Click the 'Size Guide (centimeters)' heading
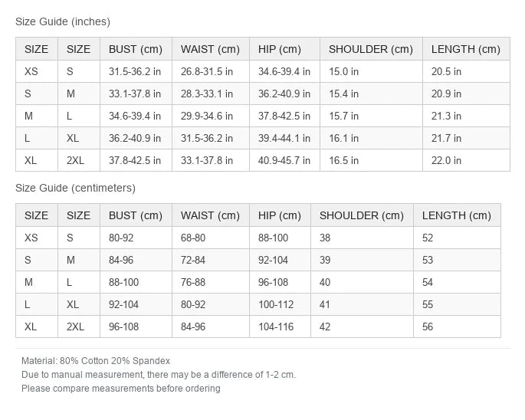525x420 pixels. [x=75, y=188]
